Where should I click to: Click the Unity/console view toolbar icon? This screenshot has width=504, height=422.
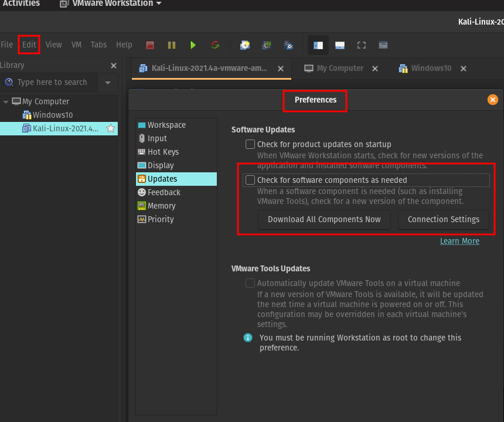click(x=383, y=45)
